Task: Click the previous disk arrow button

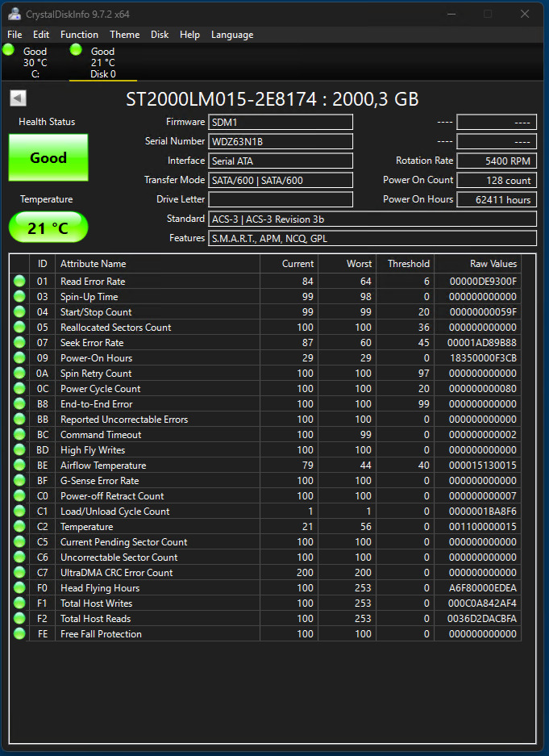Action: [18, 98]
